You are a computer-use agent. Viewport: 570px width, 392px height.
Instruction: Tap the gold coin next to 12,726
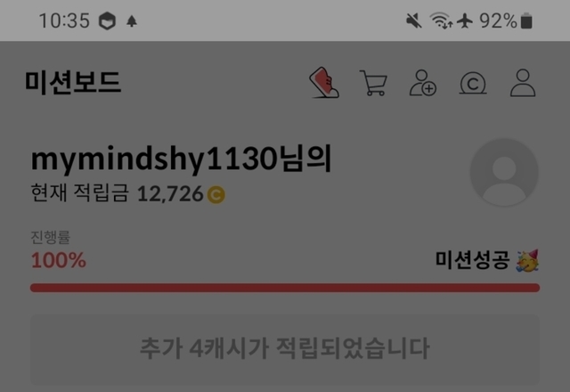click(216, 194)
